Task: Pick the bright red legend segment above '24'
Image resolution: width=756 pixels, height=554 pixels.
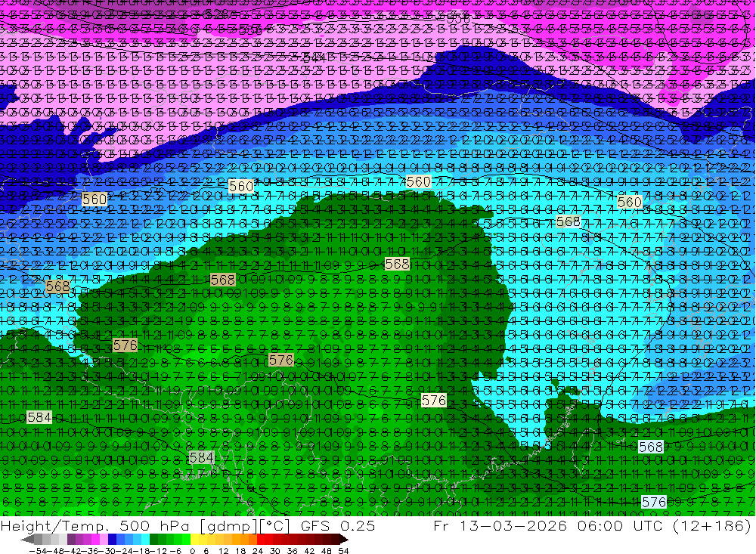Action: [261, 539]
